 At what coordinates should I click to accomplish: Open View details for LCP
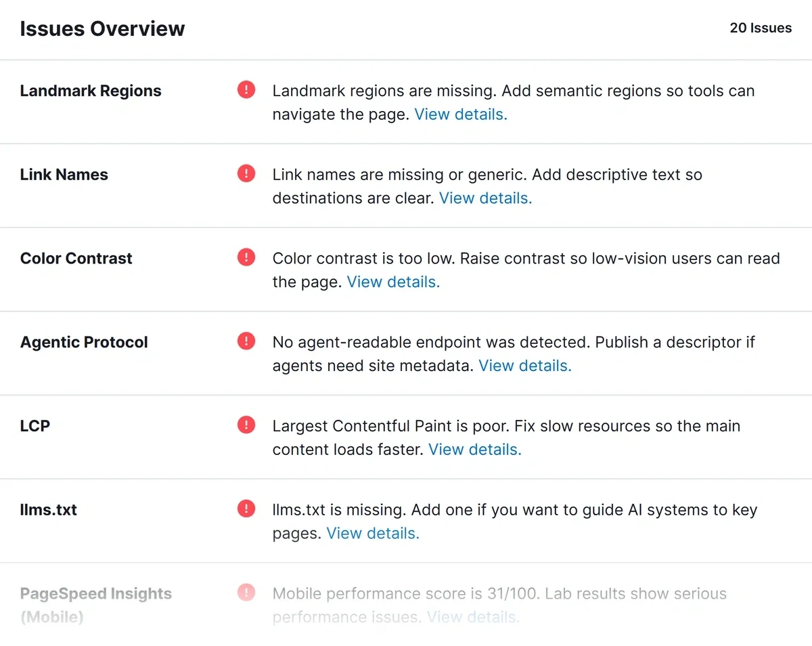click(475, 450)
